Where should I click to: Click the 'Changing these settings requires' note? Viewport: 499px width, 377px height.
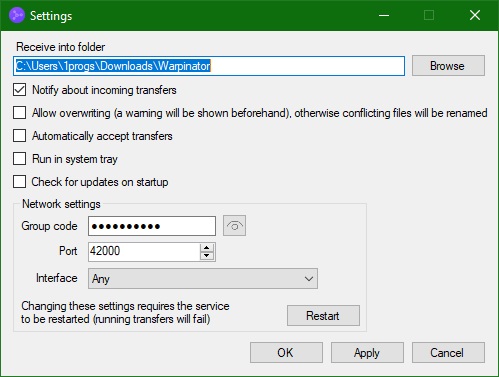pos(125,312)
